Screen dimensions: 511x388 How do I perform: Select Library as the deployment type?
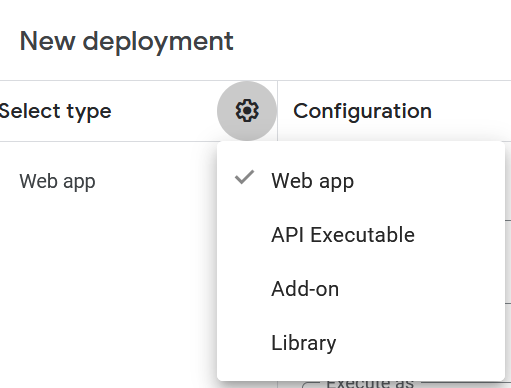[x=361, y=343]
